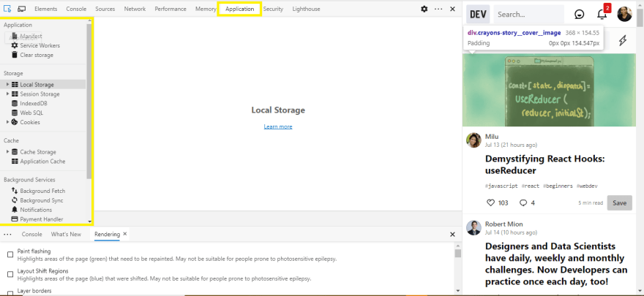The width and height of the screenshot is (644, 296).
Task: Click the IndexedDB database icon
Action: coord(15,103)
